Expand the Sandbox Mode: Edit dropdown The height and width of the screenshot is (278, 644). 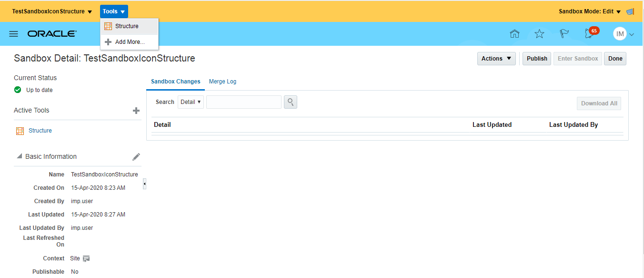[590, 11]
